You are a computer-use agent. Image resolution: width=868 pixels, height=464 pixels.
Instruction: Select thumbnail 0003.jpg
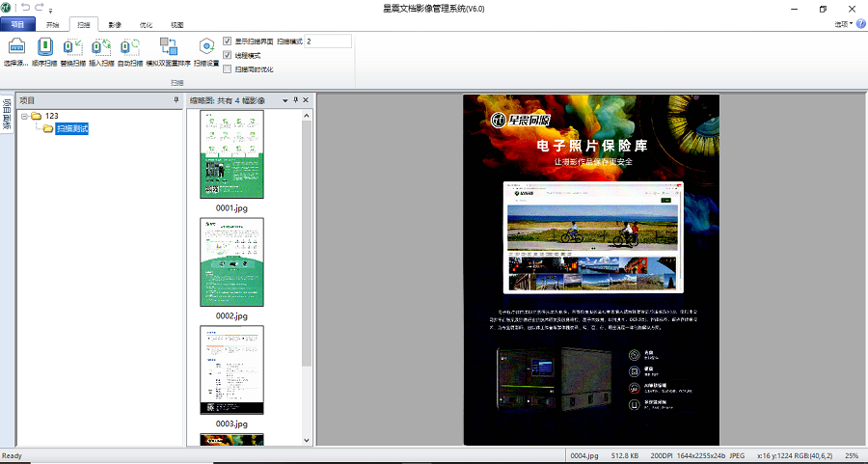[x=231, y=369]
